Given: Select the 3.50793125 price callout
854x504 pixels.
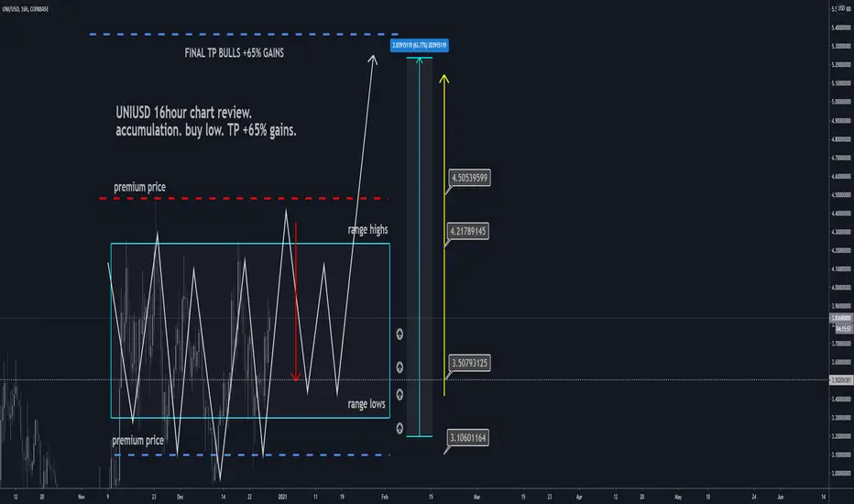Looking at the screenshot, I should click(x=469, y=363).
